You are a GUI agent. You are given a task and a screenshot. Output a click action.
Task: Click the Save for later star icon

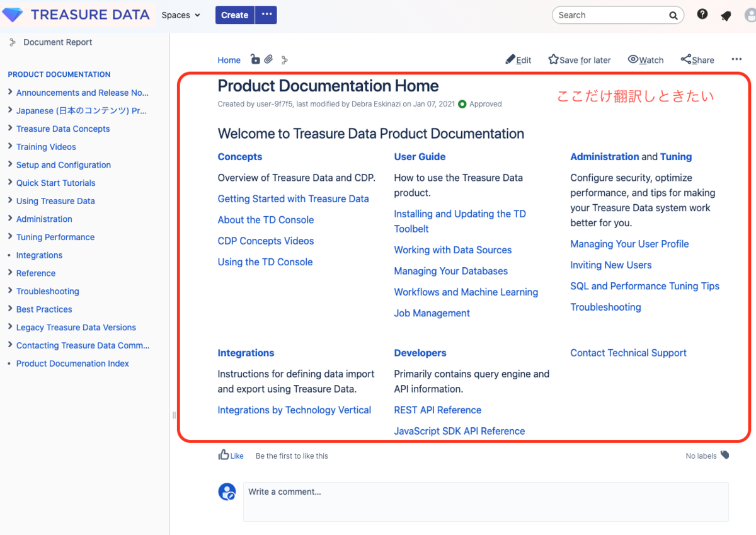(x=553, y=59)
